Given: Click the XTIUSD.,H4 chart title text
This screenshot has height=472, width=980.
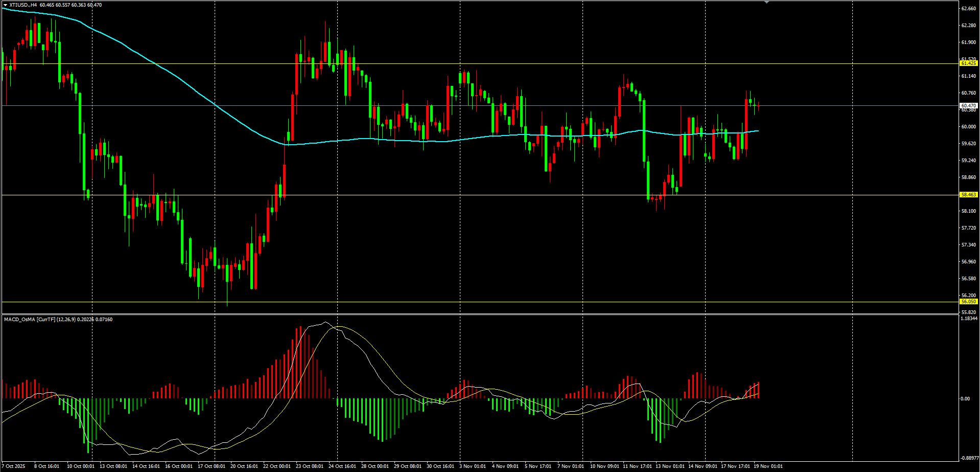Looking at the screenshot, I should [x=24, y=5].
